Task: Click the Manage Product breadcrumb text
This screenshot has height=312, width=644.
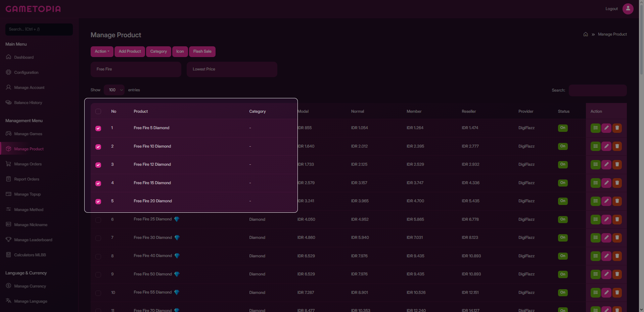Action: tap(612, 34)
